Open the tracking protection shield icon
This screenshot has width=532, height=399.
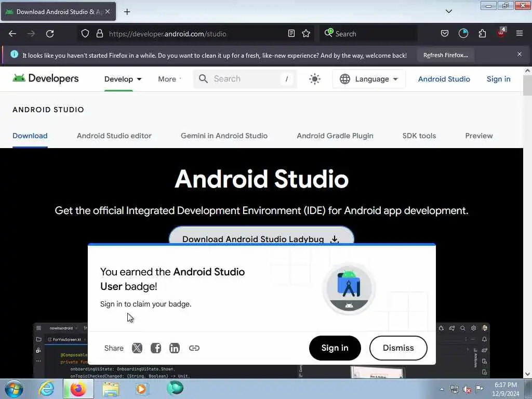85,34
